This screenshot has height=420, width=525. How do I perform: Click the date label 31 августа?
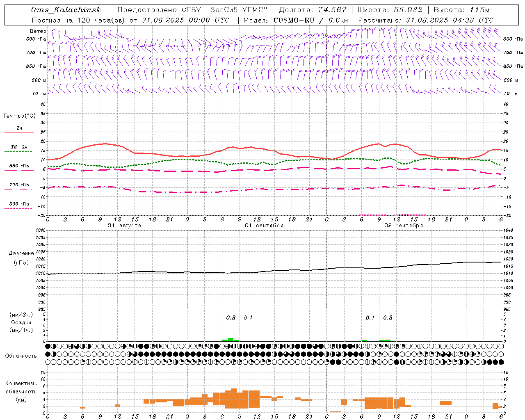[x=125, y=226]
